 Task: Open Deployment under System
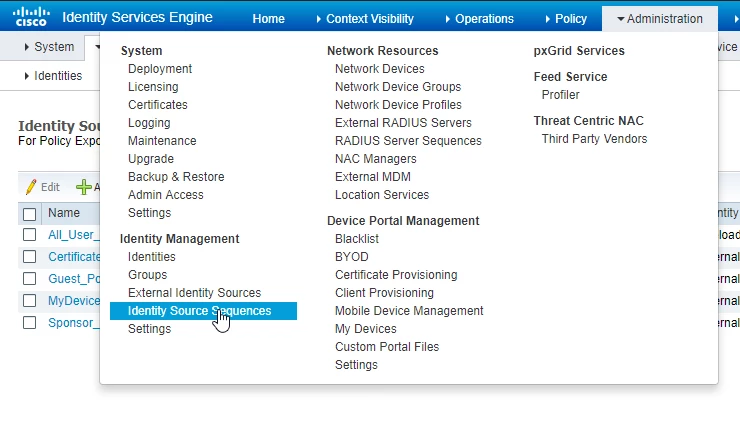tap(160, 69)
